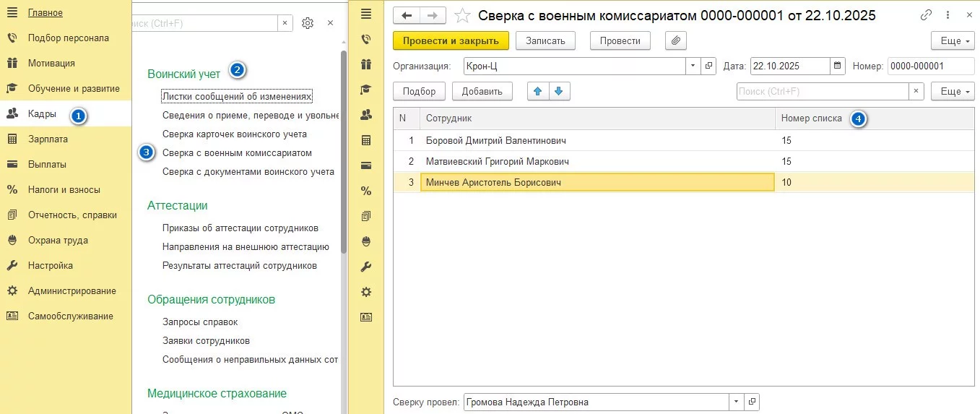Viewport: 980px width, 414px height.
Task: Move selected row up with blue arrow
Action: (538, 91)
